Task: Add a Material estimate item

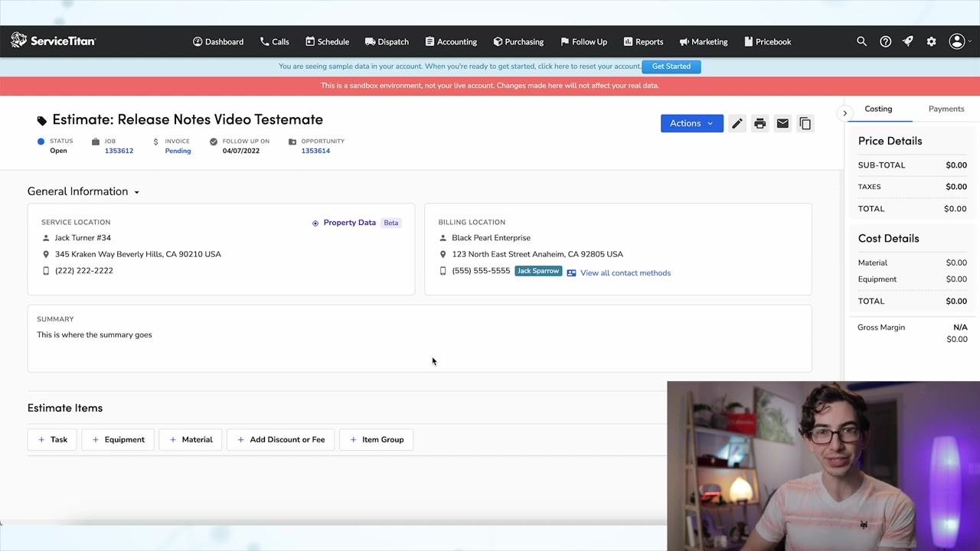Action: [x=191, y=439]
